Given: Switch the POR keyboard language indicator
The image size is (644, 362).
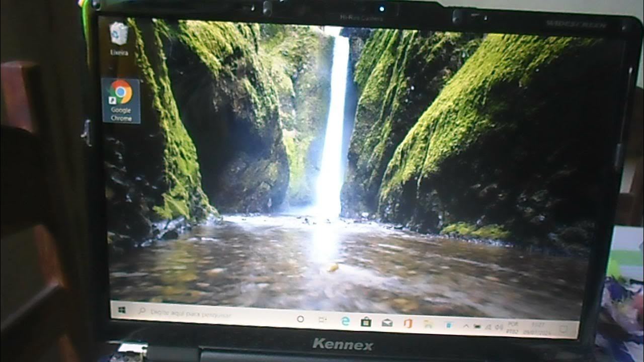Looking at the screenshot, I should click(x=513, y=328).
